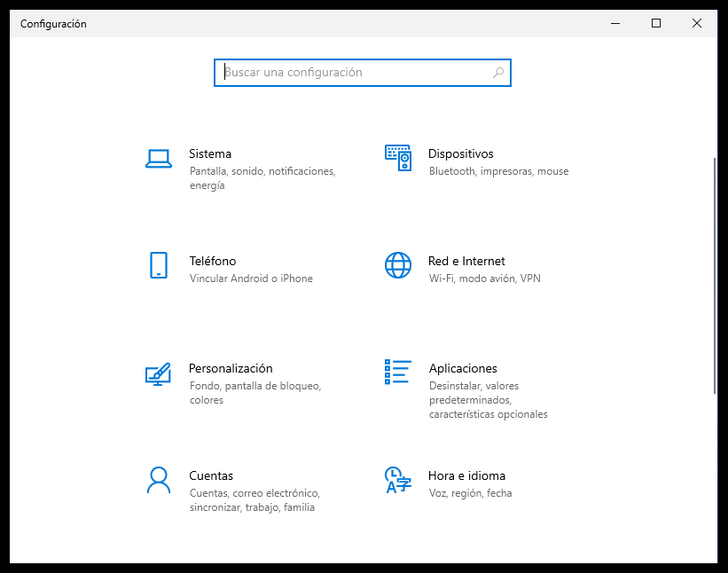Click 'Cuentas, correo electrónico, sincronizar' description
Viewport: 728px width, 573px height.
pyautogui.click(x=254, y=500)
